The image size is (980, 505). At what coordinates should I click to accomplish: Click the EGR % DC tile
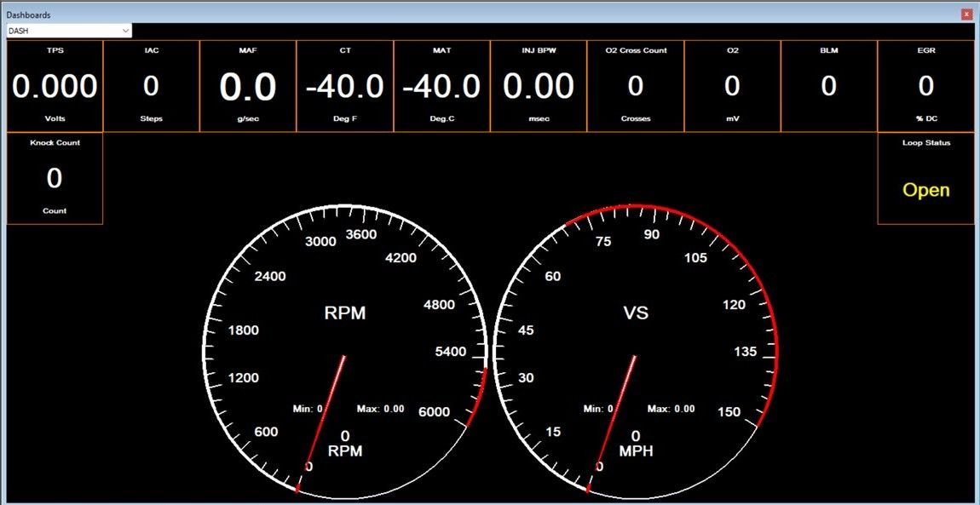(x=925, y=86)
